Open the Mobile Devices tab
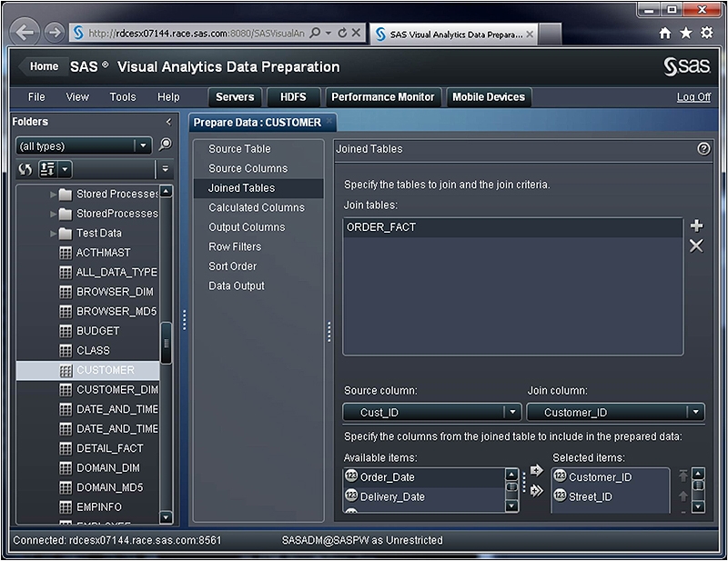Screen dimensions: 728x561 coord(489,97)
